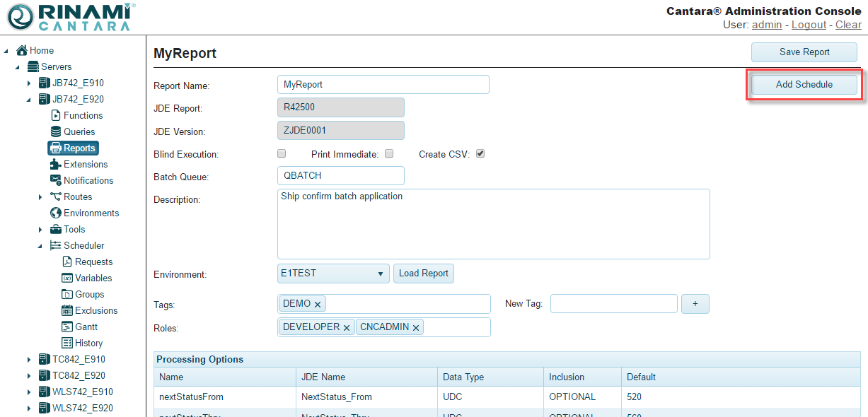Viewport: 868px width, 417px height.
Task: Expand the JB742_E910 server node
Action: pyautogui.click(x=29, y=83)
